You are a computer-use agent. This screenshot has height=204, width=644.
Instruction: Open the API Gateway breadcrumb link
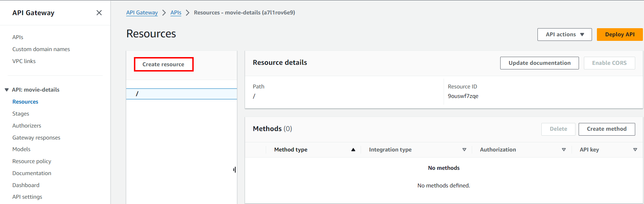click(142, 13)
